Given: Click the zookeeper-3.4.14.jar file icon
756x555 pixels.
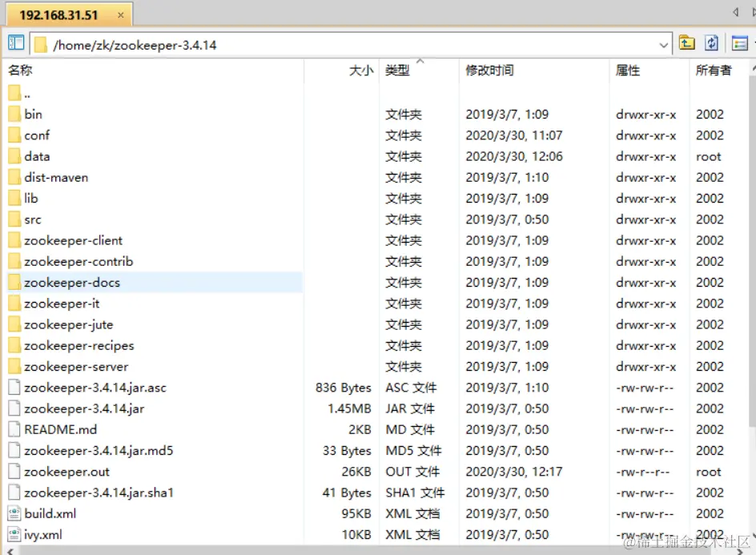Looking at the screenshot, I should tap(14, 408).
